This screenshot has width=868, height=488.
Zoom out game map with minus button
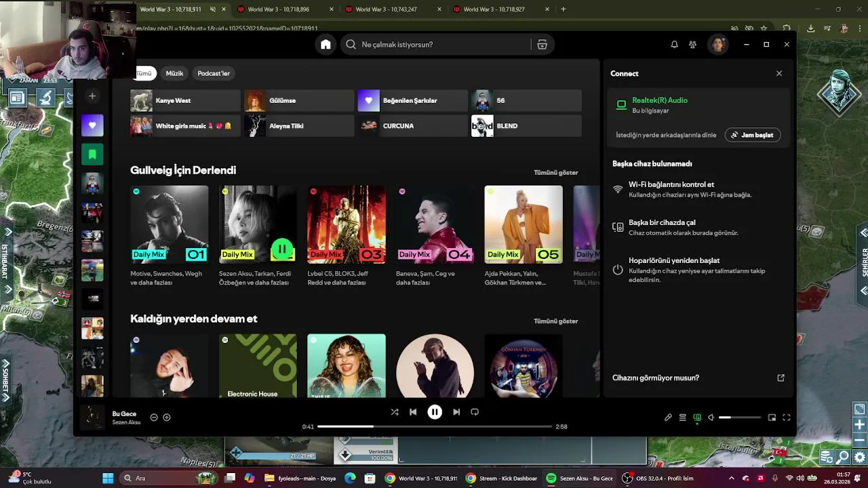[x=859, y=439]
